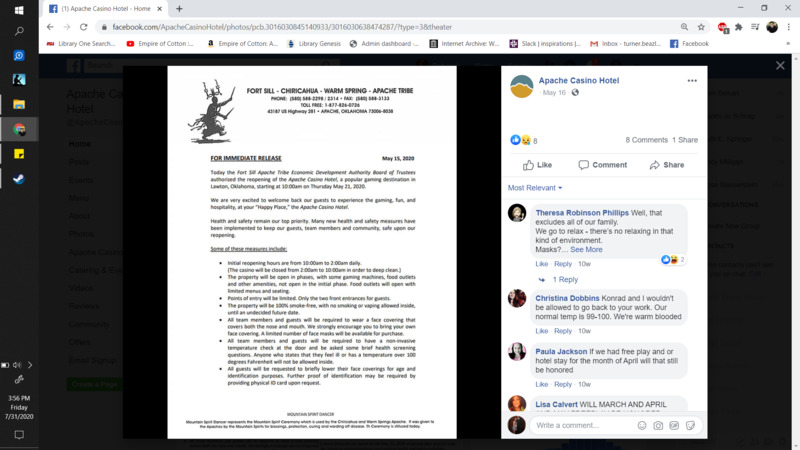Post a GIF in the comment
The width and height of the screenshot is (800, 450).
click(x=674, y=426)
